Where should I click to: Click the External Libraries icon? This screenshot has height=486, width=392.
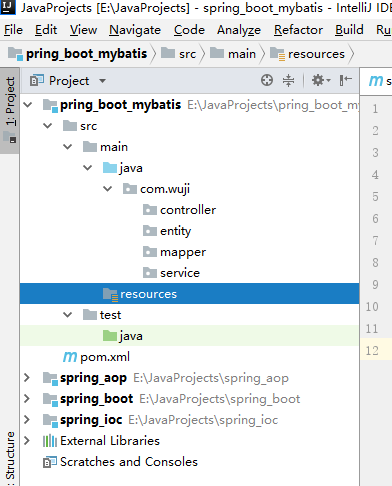coord(50,441)
